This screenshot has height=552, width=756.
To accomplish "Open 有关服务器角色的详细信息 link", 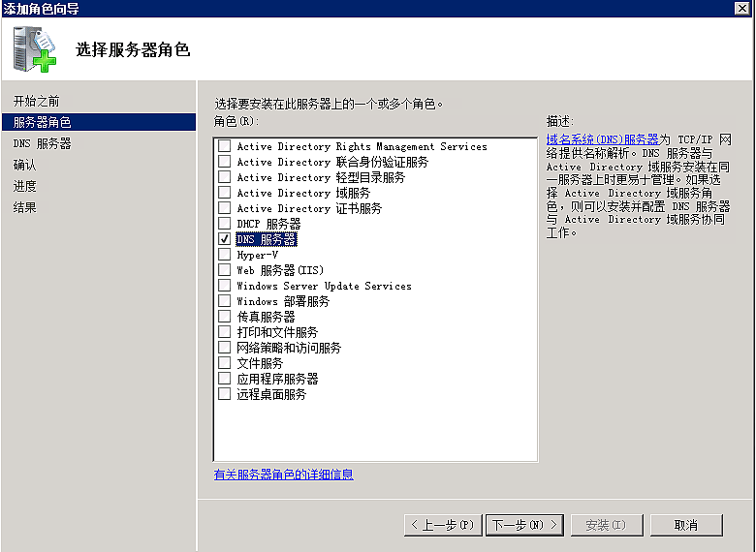I will (283, 475).
